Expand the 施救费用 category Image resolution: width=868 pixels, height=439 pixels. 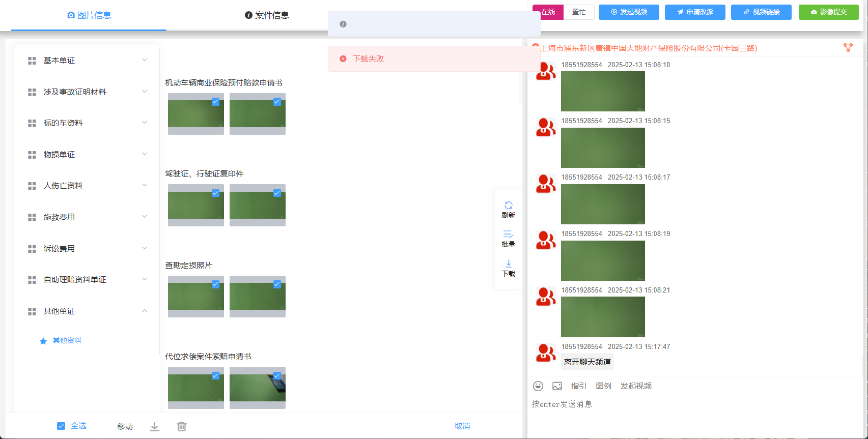coord(87,217)
